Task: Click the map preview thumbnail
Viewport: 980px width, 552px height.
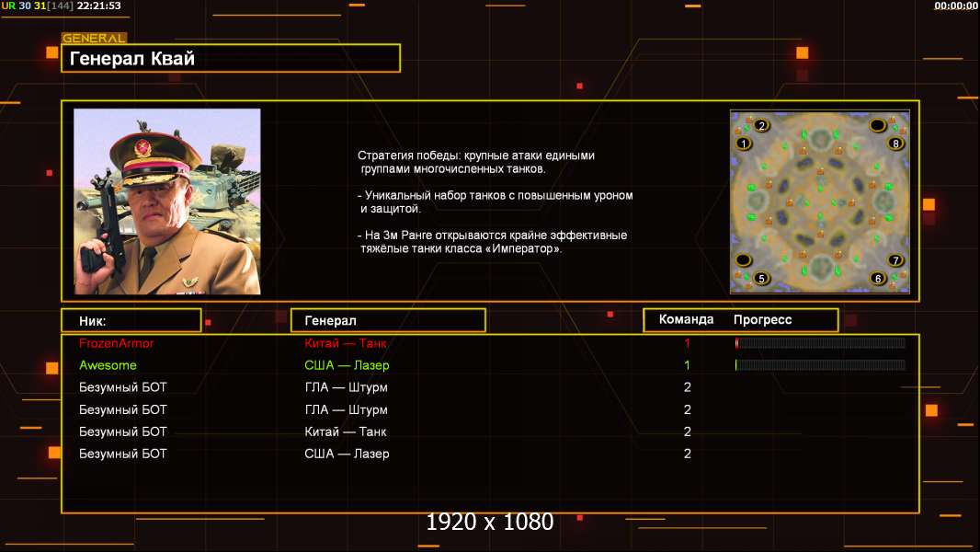Action: 820,201
